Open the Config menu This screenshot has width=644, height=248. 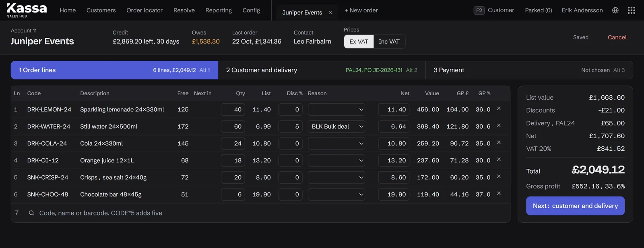tap(251, 10)
